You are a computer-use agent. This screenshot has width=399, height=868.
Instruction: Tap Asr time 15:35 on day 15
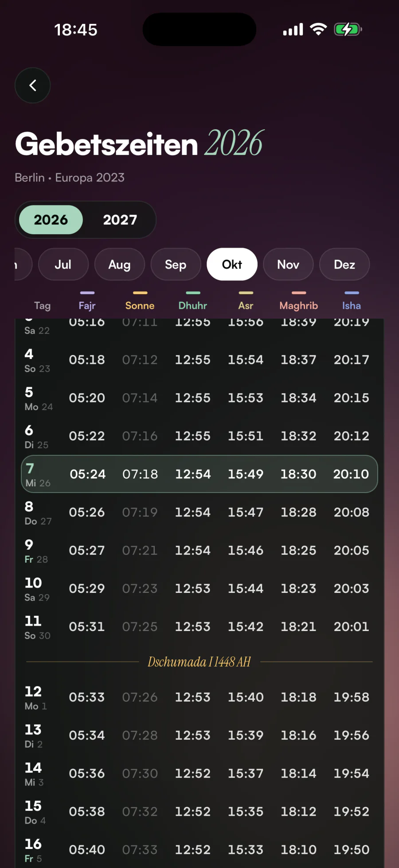click(246, 812)
